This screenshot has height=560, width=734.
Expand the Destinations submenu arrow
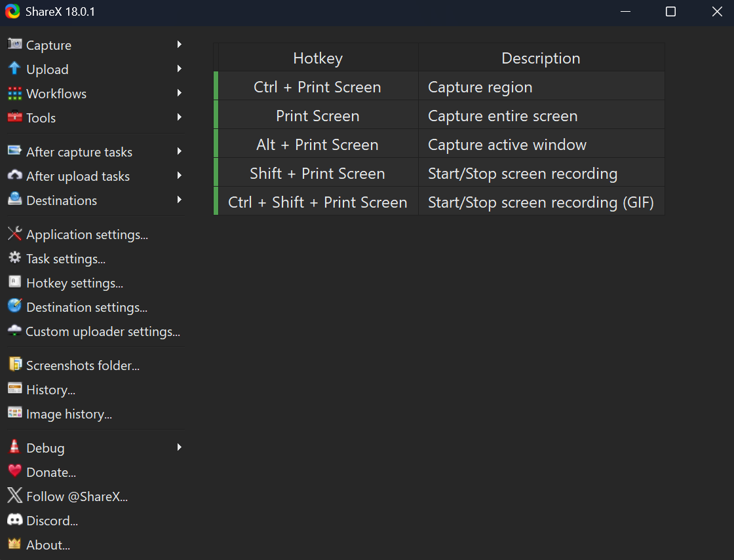179,200
